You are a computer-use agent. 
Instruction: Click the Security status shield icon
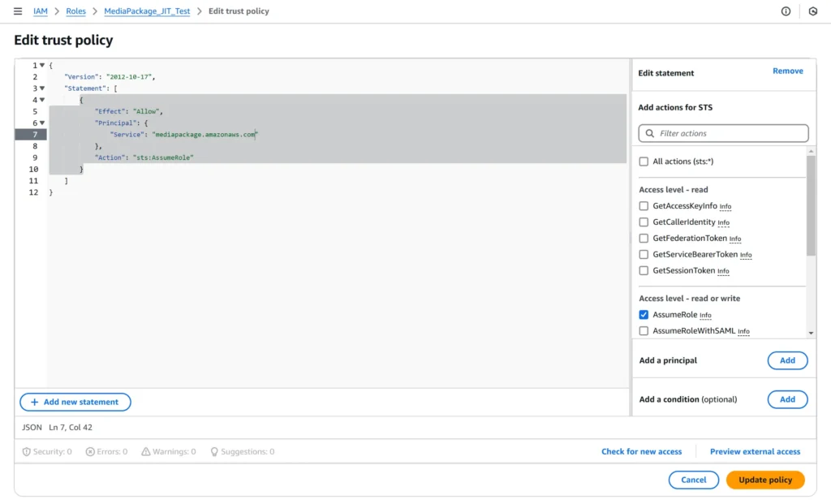click(x=26, y=451)
